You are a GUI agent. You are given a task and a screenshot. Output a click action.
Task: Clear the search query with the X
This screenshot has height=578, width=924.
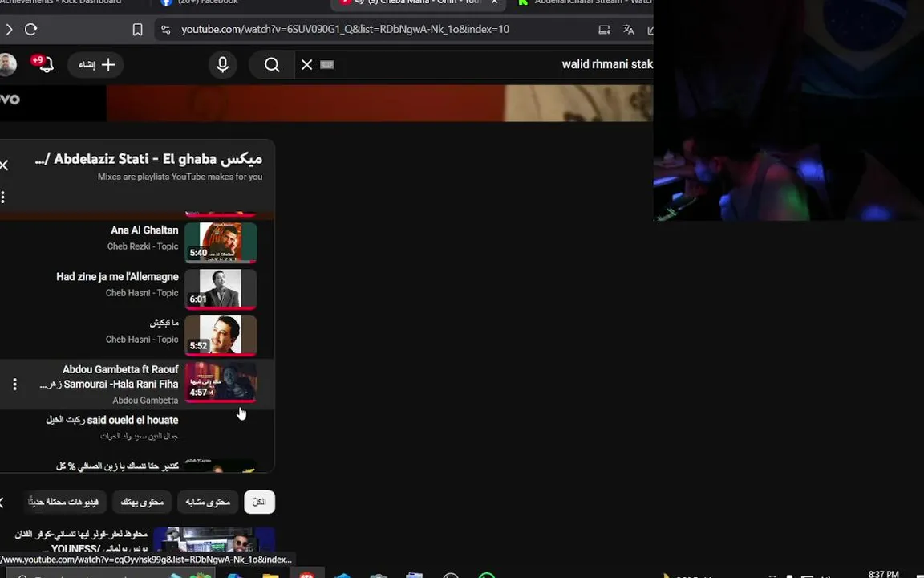[306, 65]
